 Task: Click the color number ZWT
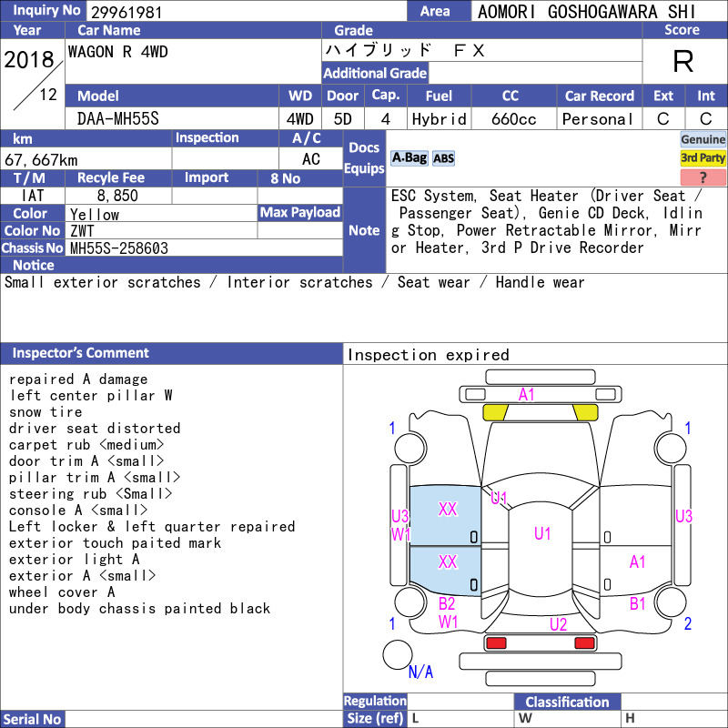pos(82,231)
